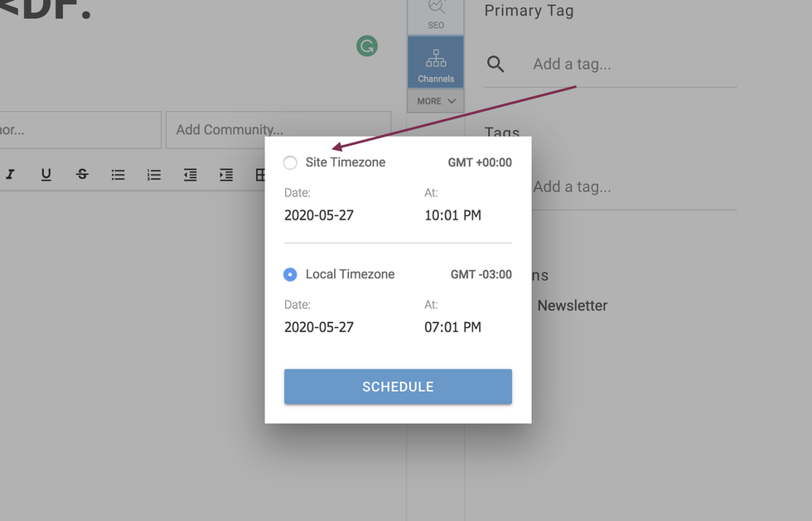Click the Primary Tag section heading
This screenshot has width=812, height=521.
(x=529, y=11)
